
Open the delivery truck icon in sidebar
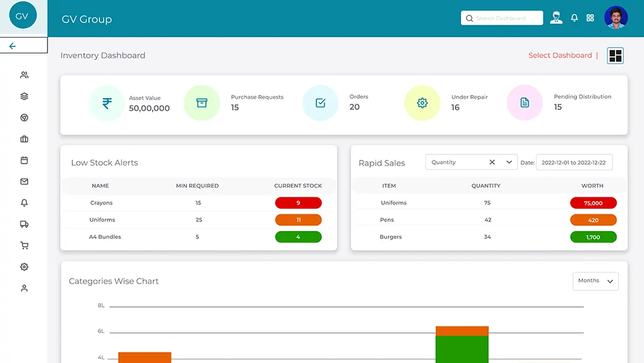tap(24, 224)
